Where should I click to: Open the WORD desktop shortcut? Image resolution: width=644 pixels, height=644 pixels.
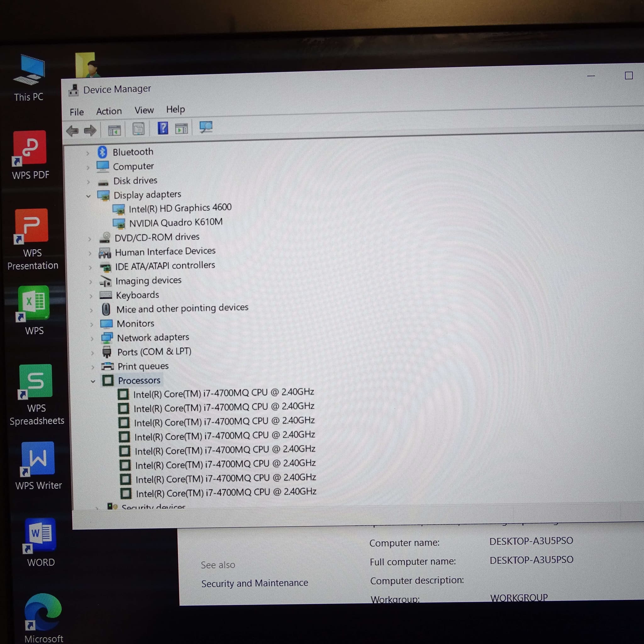[x=40, y=542]
